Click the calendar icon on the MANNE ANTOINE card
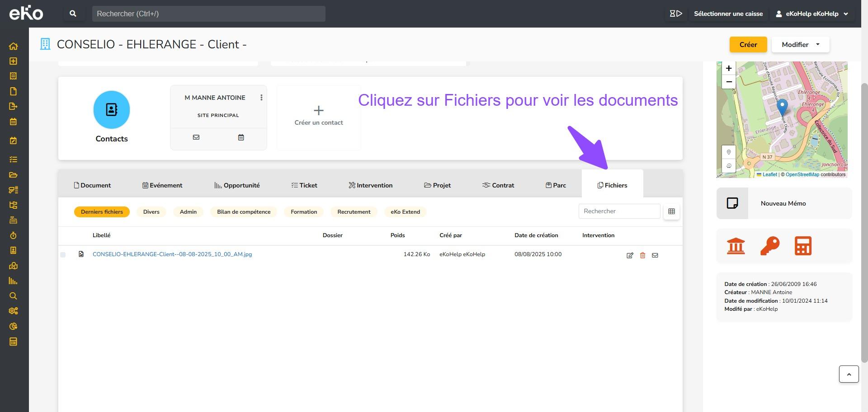 (241, 137)
